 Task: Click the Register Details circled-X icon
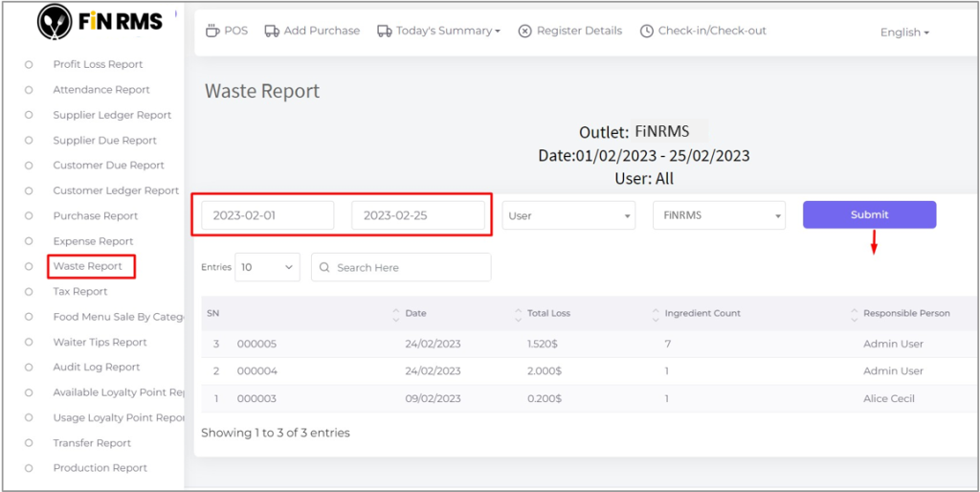pos(524,31)
